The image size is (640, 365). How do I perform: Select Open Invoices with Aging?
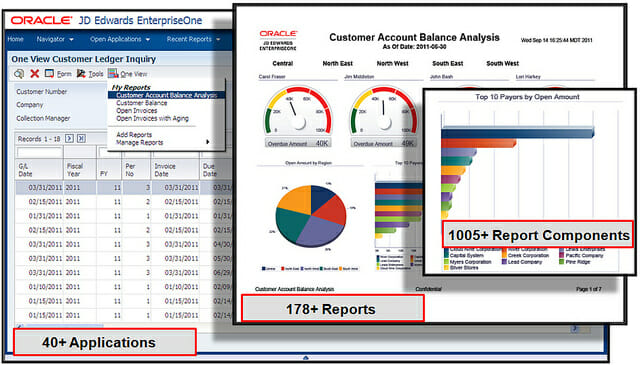(x=152, y=118)
